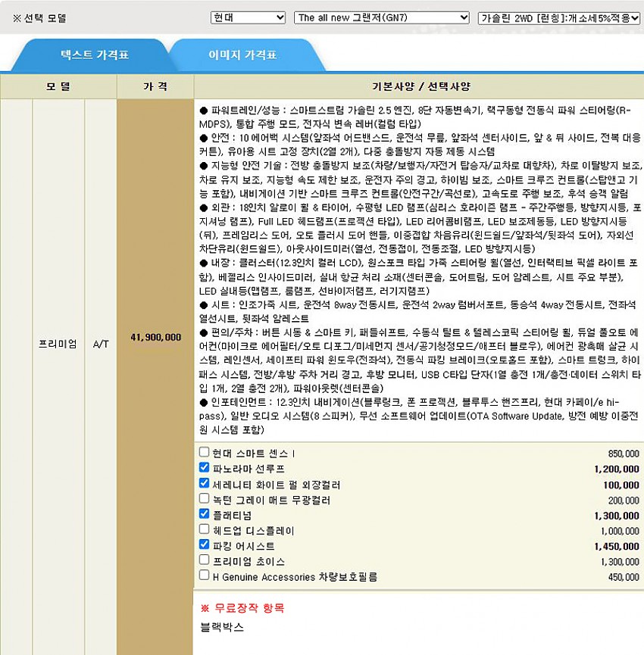Click the A/T transmission cell
This screenshot has width=644, height=655.
[x=101, y=344]
